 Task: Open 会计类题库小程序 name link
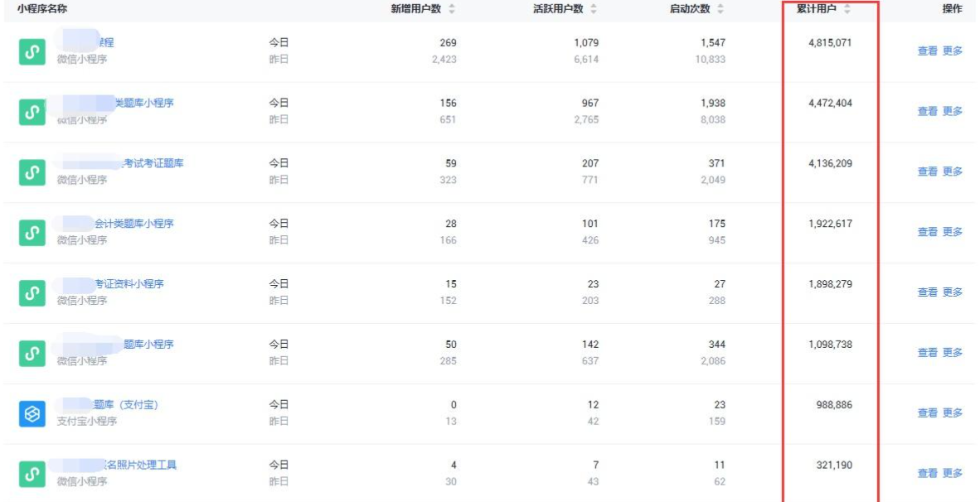pyautogui.click(x=133, y=224)
